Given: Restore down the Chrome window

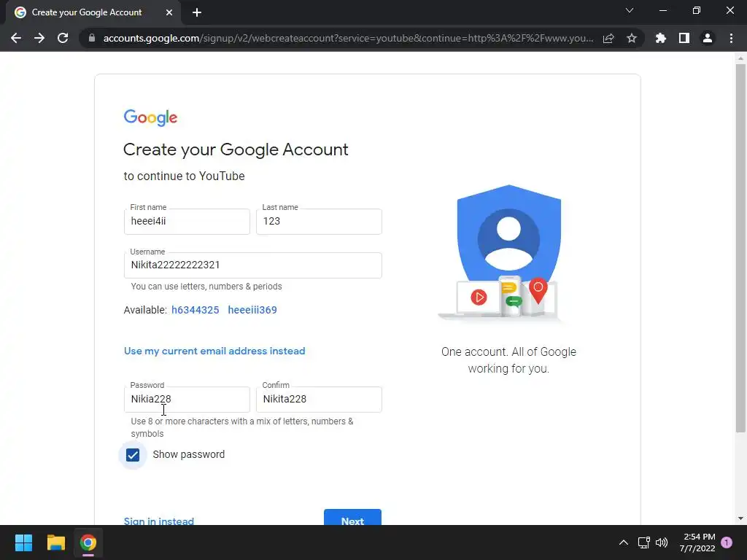Looking at the screenshot, I should point(697,10).
